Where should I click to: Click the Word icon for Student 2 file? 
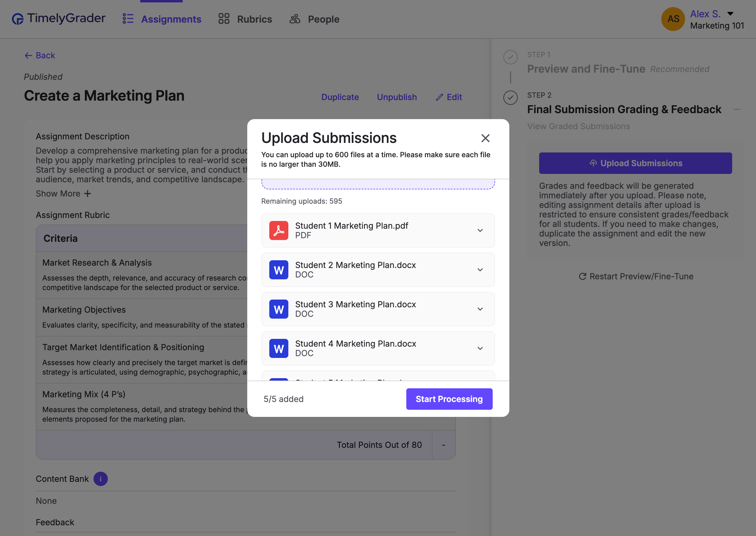tap(279, 270)
